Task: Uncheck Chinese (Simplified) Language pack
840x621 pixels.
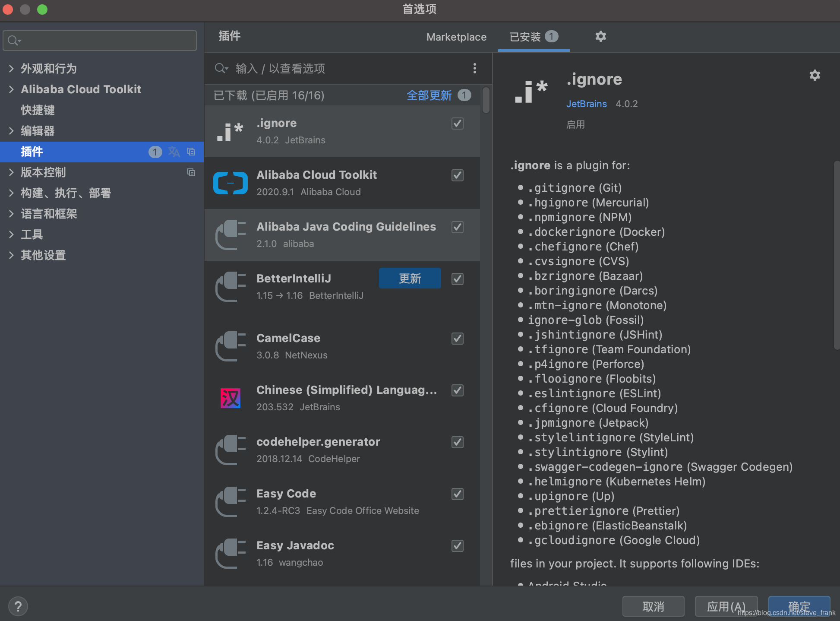Action: [x=458, y=390]
